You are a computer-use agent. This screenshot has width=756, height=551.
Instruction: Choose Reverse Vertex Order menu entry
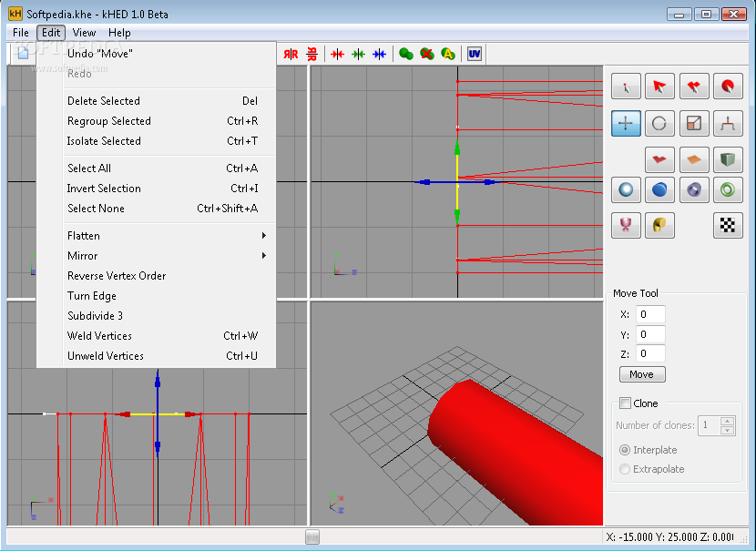[x=167, y=276]
